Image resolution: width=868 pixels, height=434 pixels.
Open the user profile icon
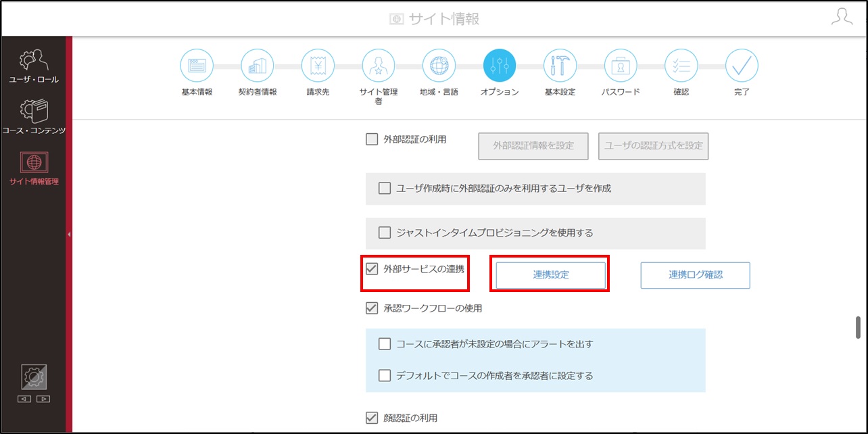coord(842,18)
